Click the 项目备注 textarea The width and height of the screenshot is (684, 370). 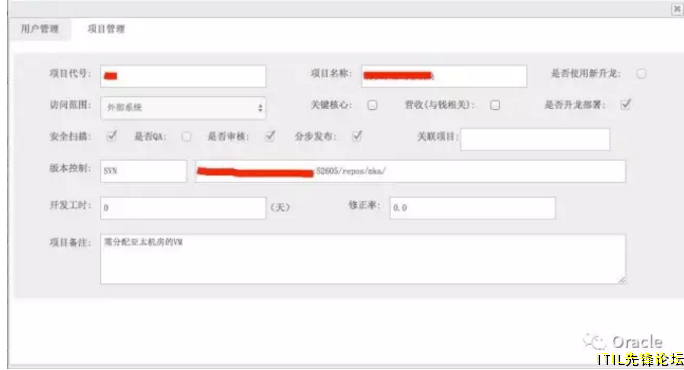[x=363, y=259]
